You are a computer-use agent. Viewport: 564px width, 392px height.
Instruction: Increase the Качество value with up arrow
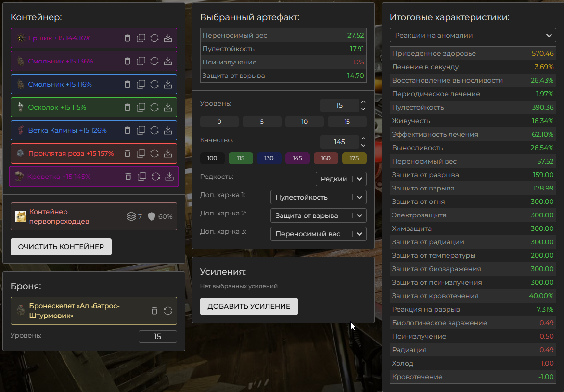(x=363, y=139)
